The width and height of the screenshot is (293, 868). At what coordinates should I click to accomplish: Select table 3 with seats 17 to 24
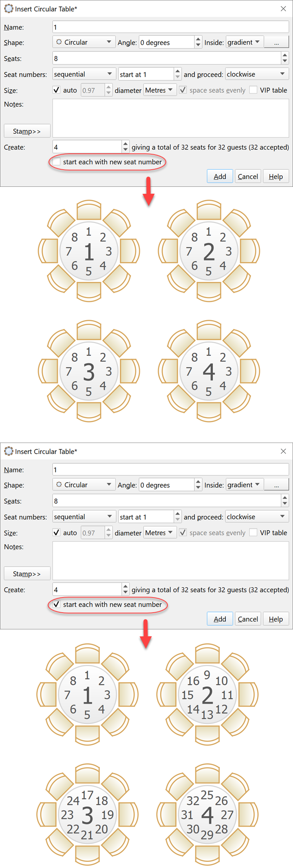[87, 815]
